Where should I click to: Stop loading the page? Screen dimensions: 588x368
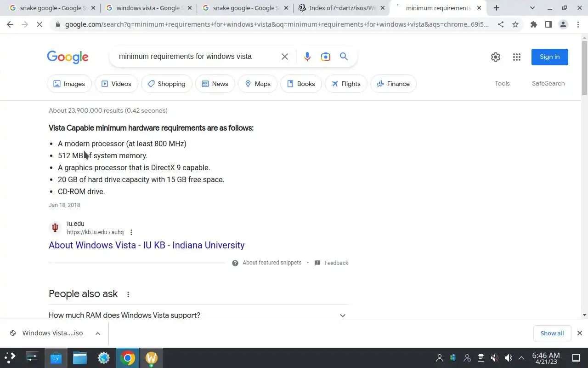40,24
